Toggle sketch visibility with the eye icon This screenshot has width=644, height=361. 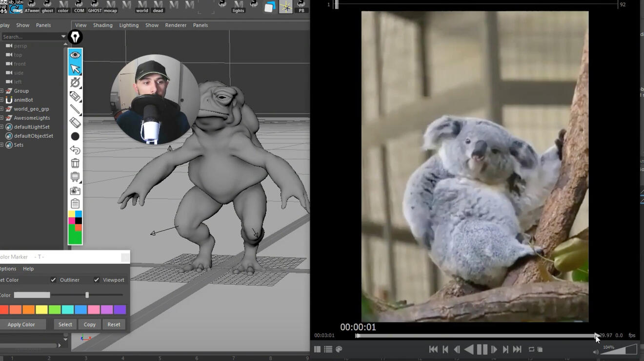click(x=75, y=55)
